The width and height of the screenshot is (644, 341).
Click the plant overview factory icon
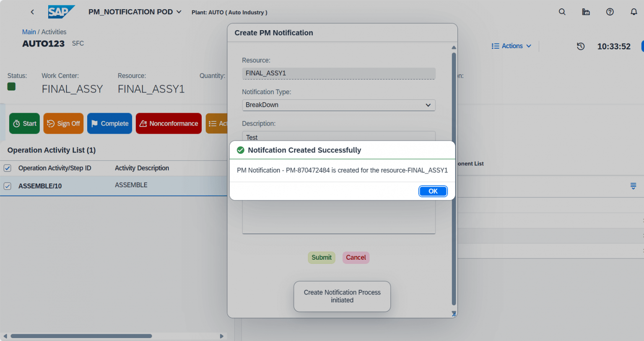pos(586,12)
